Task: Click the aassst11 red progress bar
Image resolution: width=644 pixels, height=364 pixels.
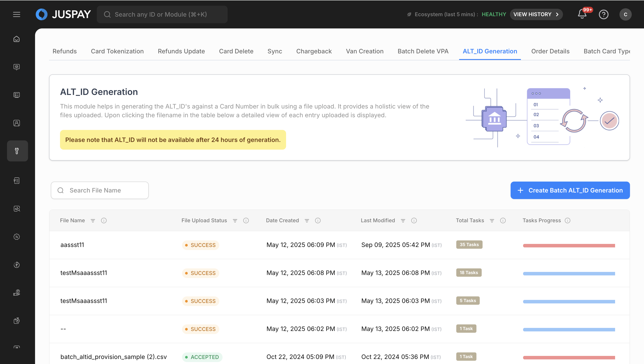Action: [x=569, y=245]
